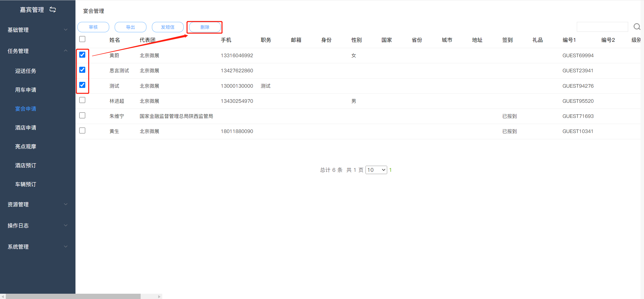Open 酒店申请 in the sidebar
The image size is (644, 299).
[x=26, y=128]
